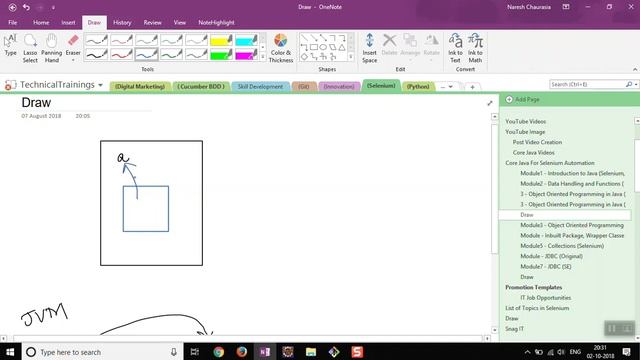
Task: Select the red pen in bottom row
Action: (122, 54)
